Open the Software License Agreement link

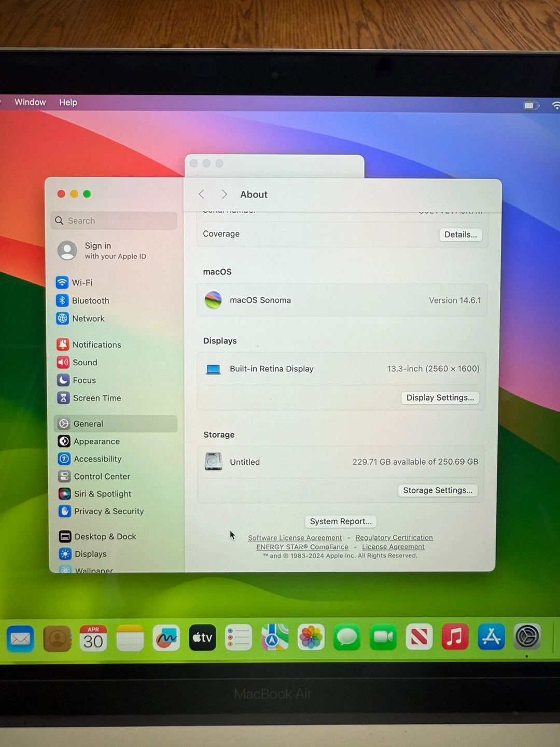(x=295, y=538)
